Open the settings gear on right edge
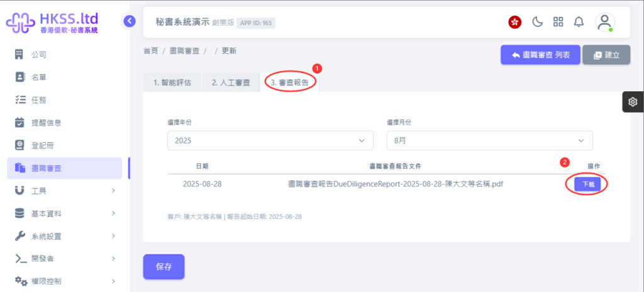 (x=633, y=102)
